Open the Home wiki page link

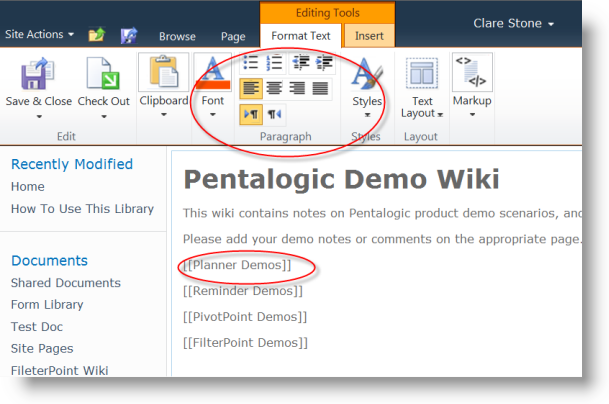coord(28,186)
